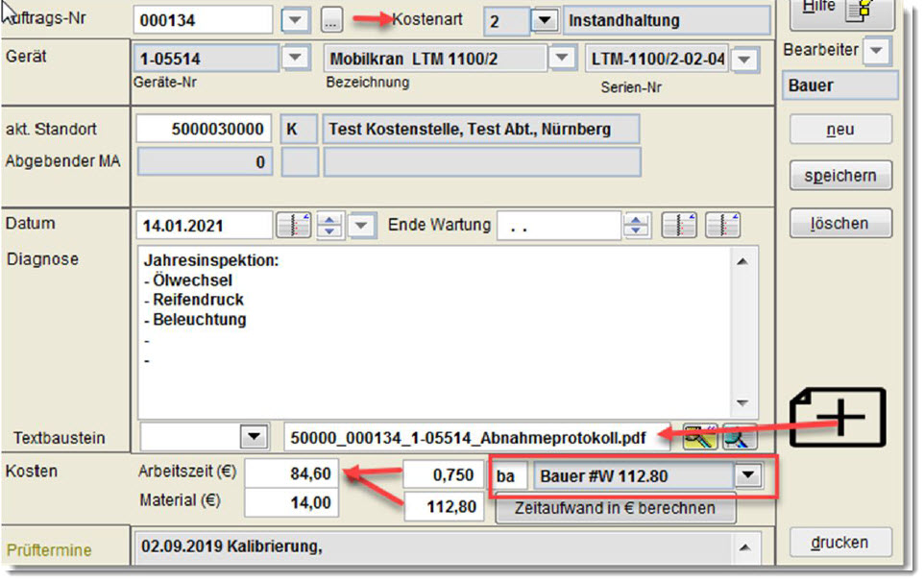Image resolution: width=924 pixels, height=582 pixels.
Task: Open the Bearbeiter dropdown
Action: (876, 50)
